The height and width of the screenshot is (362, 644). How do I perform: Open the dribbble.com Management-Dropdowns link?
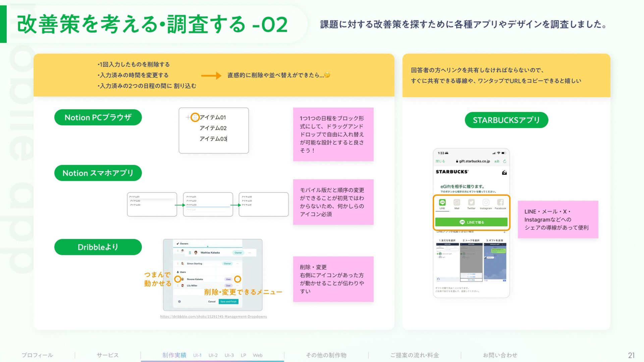[x=214, y=316]
